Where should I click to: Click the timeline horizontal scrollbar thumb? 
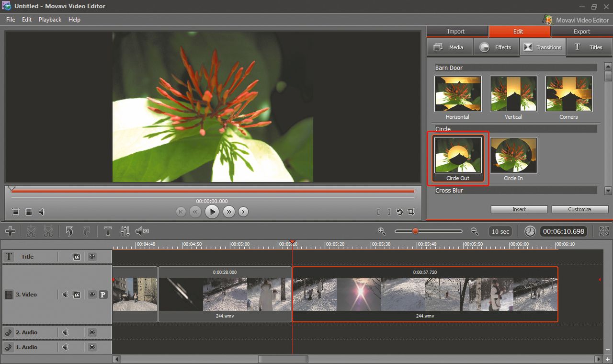click(283, 359)
